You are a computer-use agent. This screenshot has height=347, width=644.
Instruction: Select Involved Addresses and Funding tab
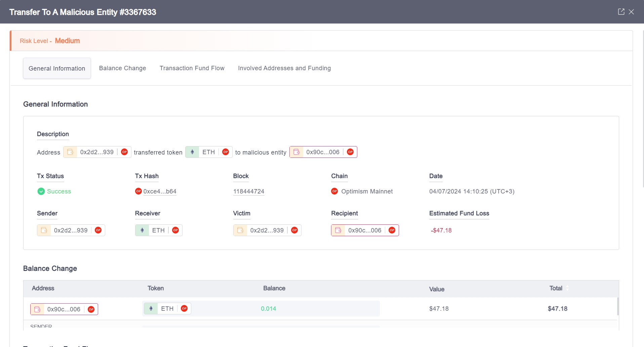click(284, 68)
